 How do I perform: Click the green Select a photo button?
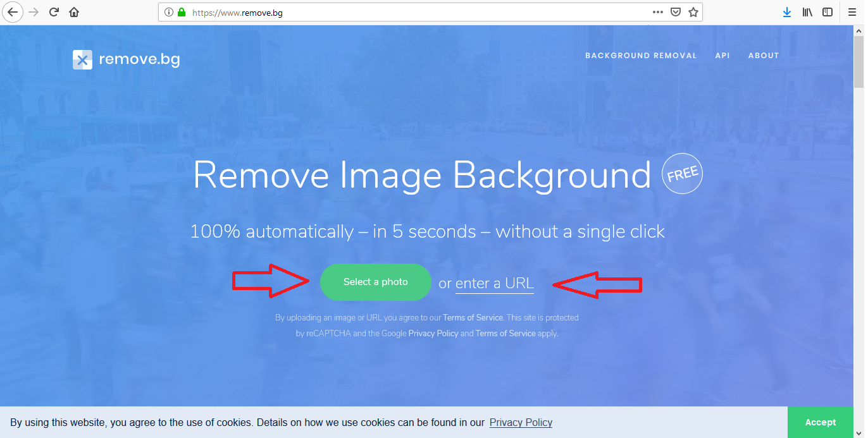pos(376,282)
